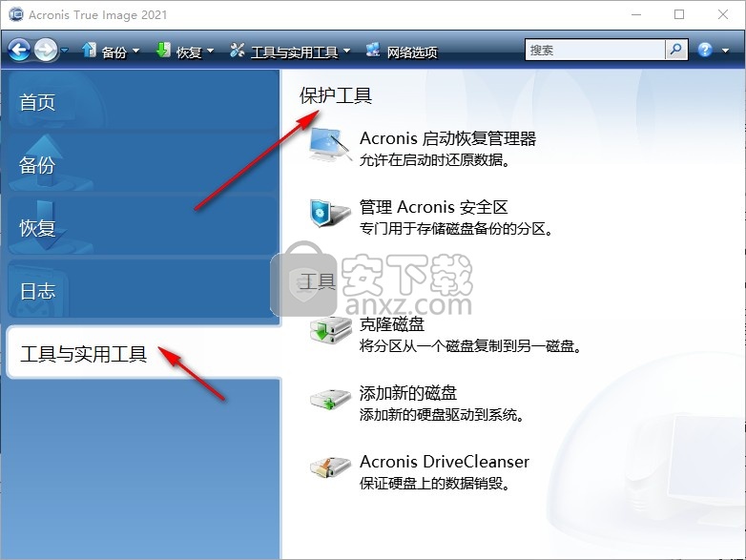Select 备份 in the sidebar

[143, 164]
